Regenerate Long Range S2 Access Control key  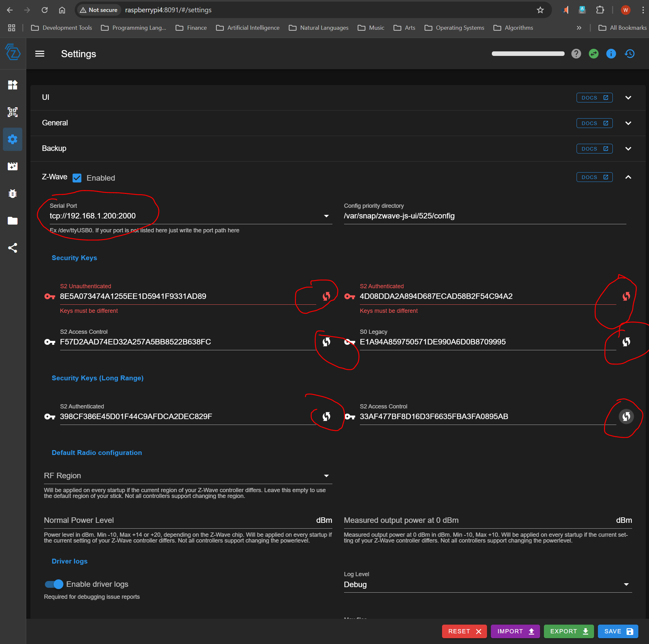626,417
